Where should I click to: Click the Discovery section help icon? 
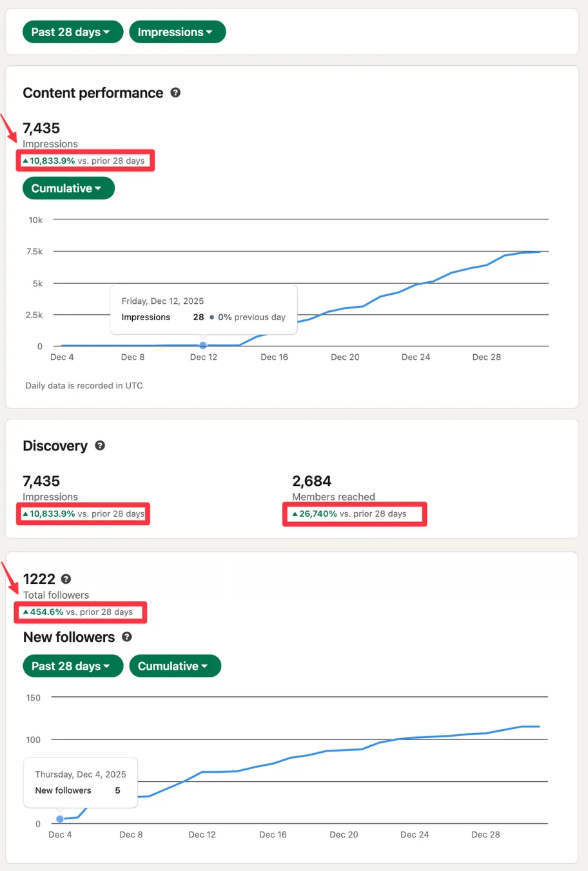(x=100, y=445)
